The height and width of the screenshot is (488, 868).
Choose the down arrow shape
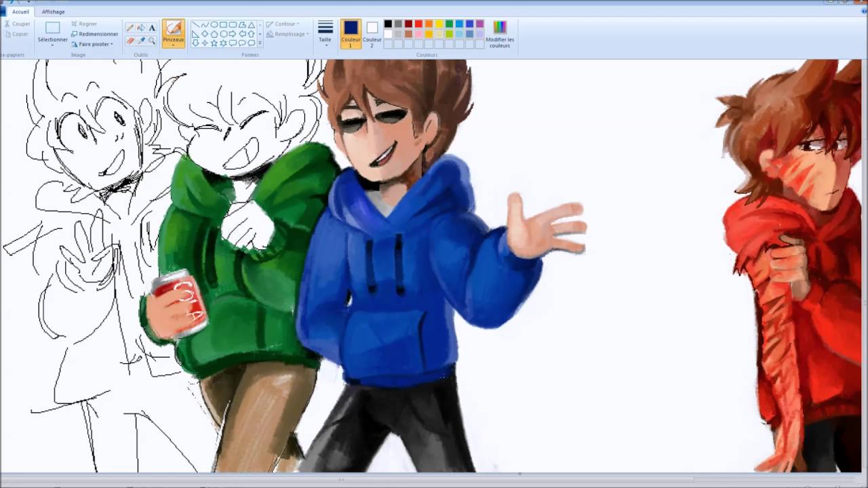(195, 43)
